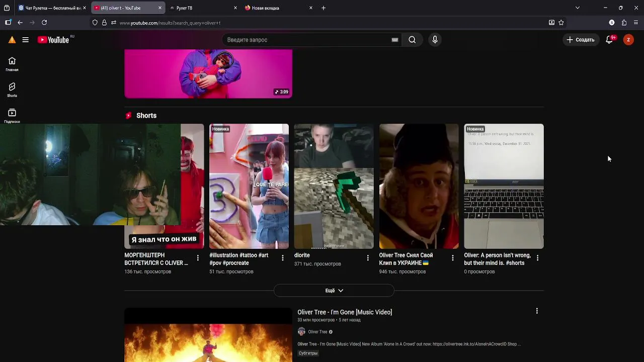Open the YouTube guide hamburger menu
Screen dimensions: 644x362
pyautogui.click(x=25, y=40)
